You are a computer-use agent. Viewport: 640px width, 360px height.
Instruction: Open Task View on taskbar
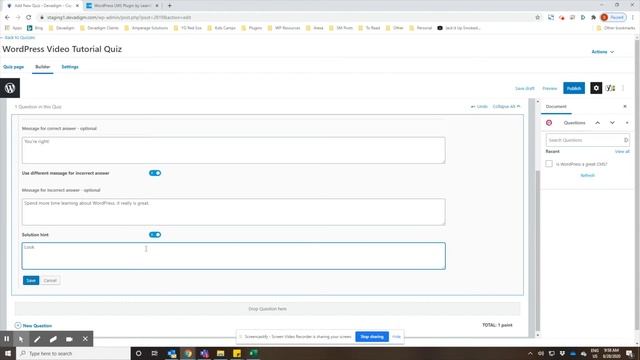[155, 353]
